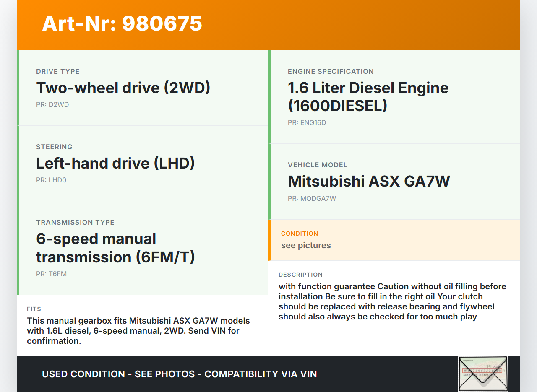Click the 'see pictures' condition text
This screenshot has width=537, height=392.
click(306, 246)
